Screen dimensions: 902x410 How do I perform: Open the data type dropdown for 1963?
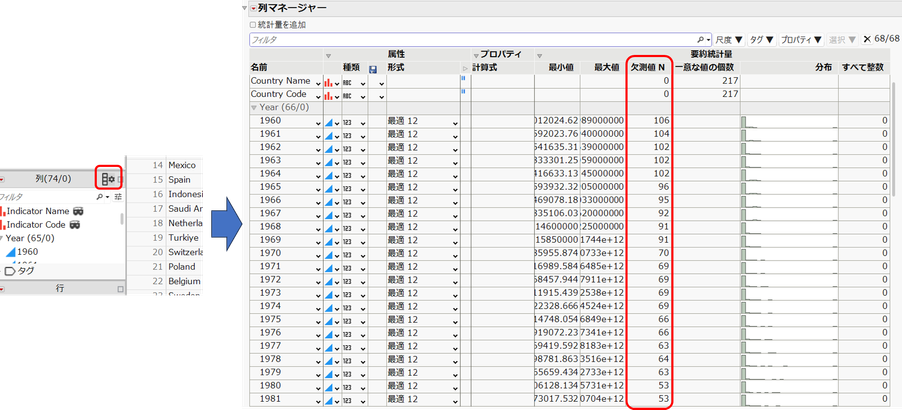(x=363, y=163)
